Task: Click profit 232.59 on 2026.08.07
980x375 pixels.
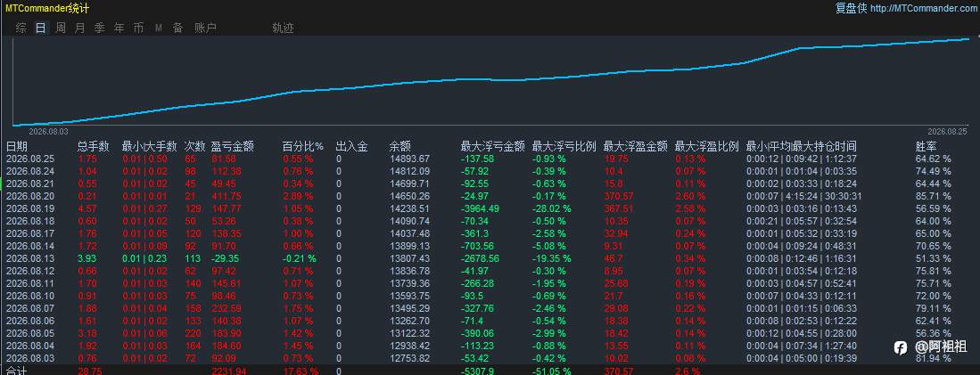Action: click(226, 308)
